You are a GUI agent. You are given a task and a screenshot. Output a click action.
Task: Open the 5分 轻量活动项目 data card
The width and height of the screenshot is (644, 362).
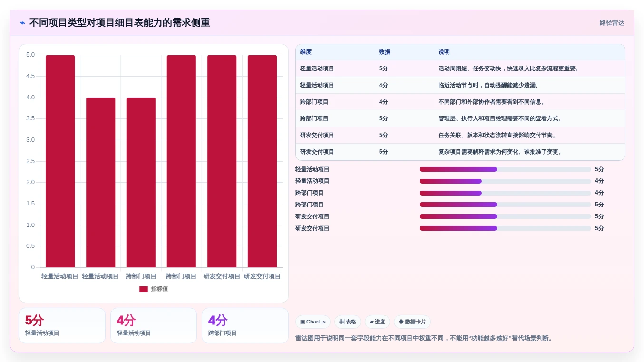click(62, 326)
